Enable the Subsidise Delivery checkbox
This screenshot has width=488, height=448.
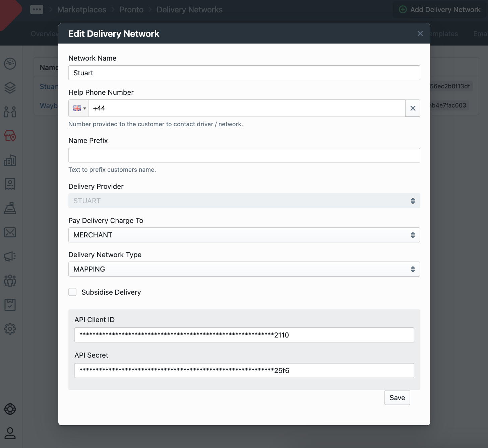tap(72, 292)
